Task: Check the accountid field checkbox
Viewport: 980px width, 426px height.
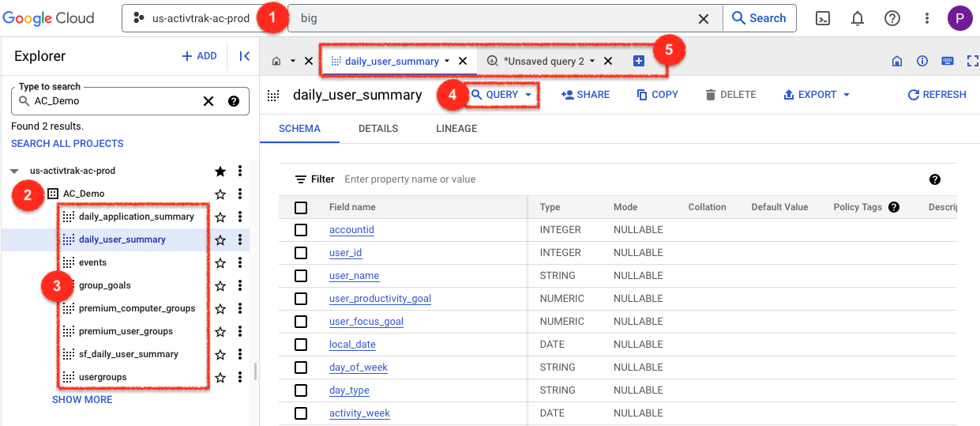Action: pos(300,230)
